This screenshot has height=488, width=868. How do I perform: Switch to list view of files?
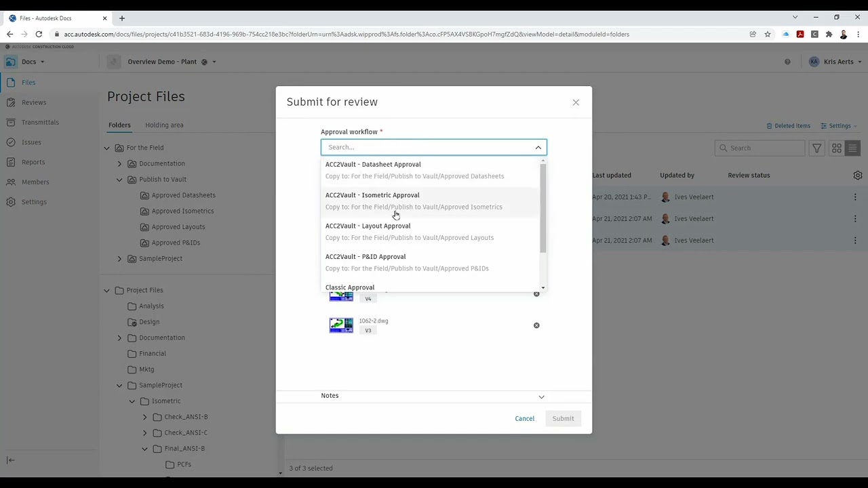coord(853,148)
